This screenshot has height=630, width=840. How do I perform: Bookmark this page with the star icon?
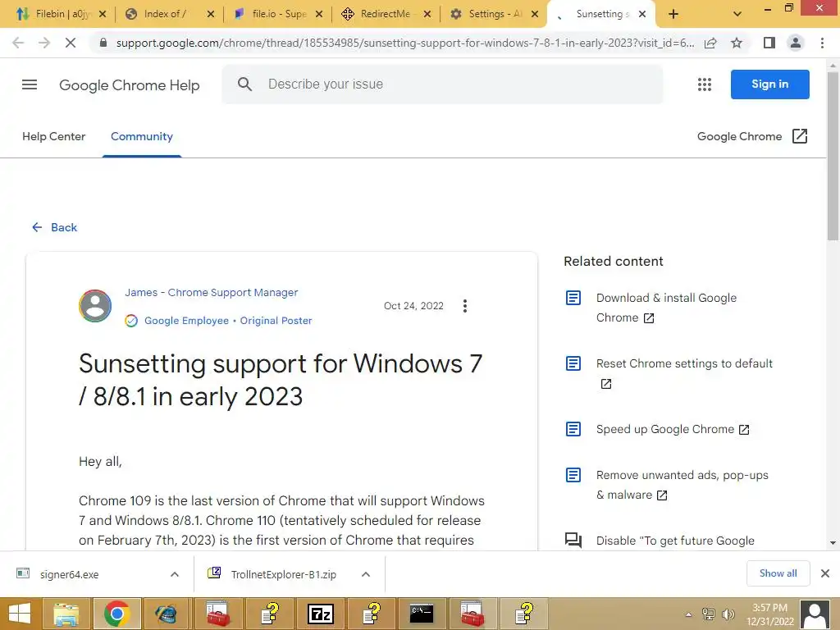[x=737, y=43]
